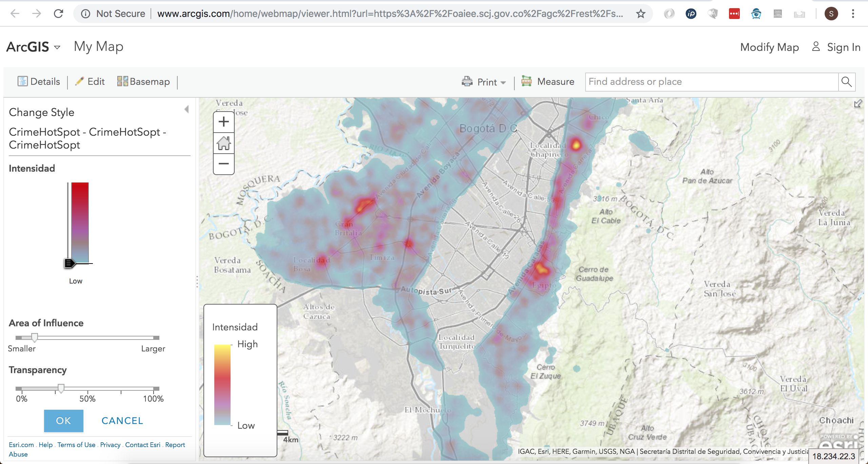868x464 pixels.
Task: Click the Transparency slider handle
Action: 61,388
